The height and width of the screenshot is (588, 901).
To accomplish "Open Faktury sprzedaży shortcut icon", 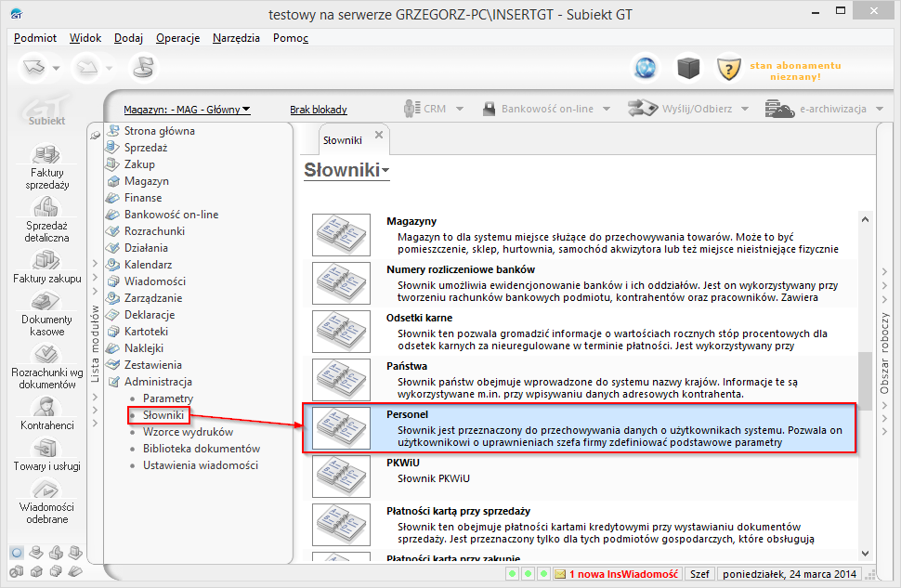I will point(46,154).
